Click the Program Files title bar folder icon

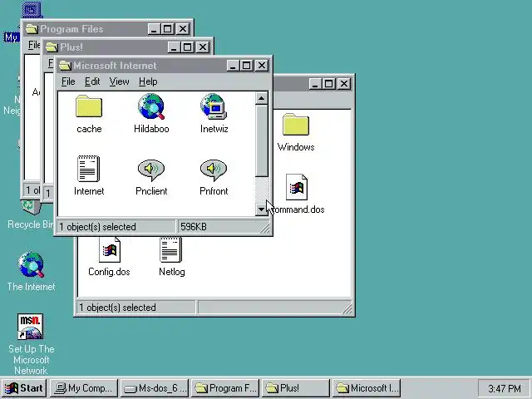pyautogui.click(x=32, y=29)
